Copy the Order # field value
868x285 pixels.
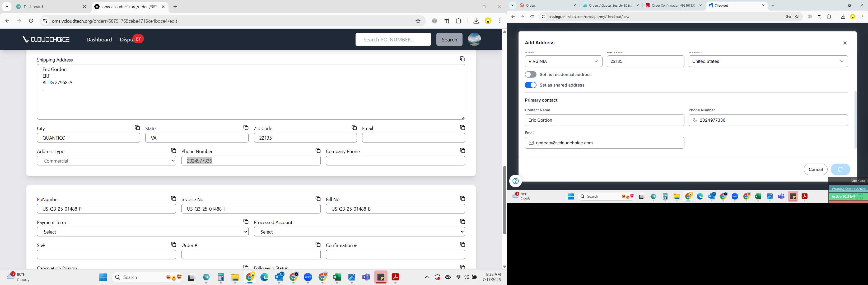click(318, 244)
